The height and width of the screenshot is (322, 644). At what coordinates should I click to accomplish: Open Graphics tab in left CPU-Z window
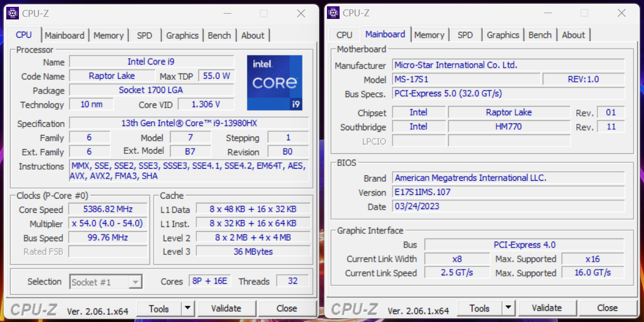[x=182, y=35]
